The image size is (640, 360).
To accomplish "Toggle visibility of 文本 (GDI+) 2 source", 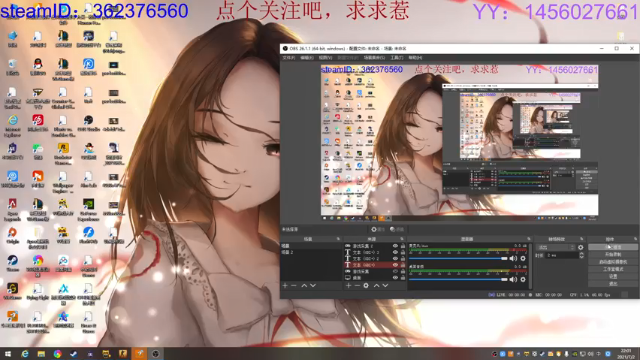I will coord(395,259).
